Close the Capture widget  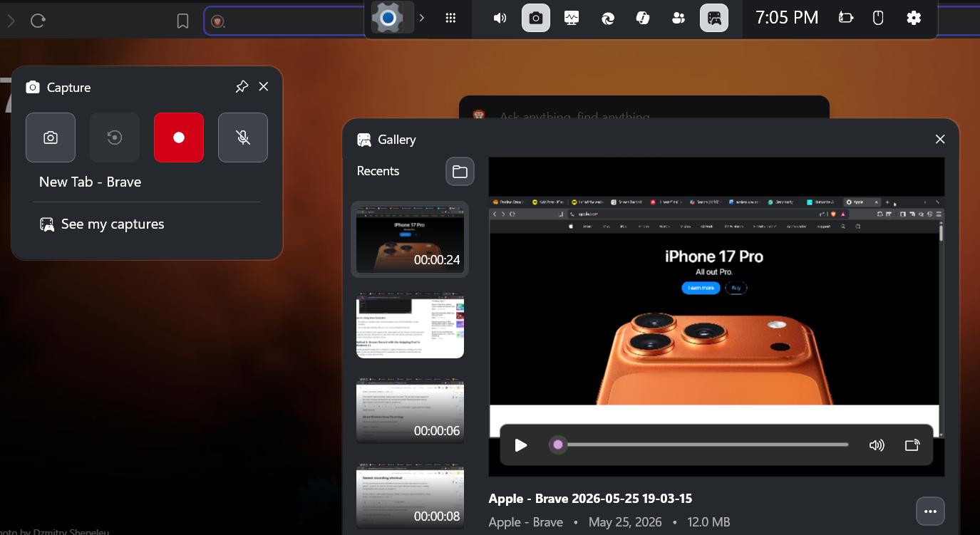[x=264, y=87]
